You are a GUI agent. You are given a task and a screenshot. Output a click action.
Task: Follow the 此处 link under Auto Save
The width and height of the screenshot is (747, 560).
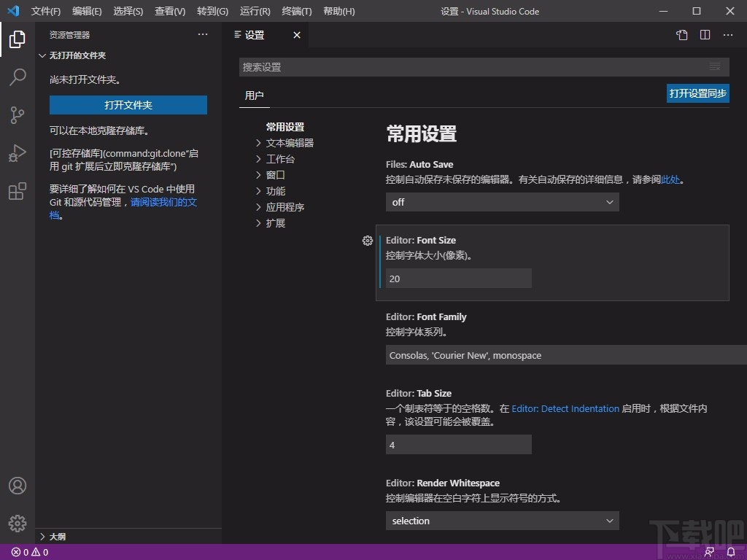[x=670, y=179]
